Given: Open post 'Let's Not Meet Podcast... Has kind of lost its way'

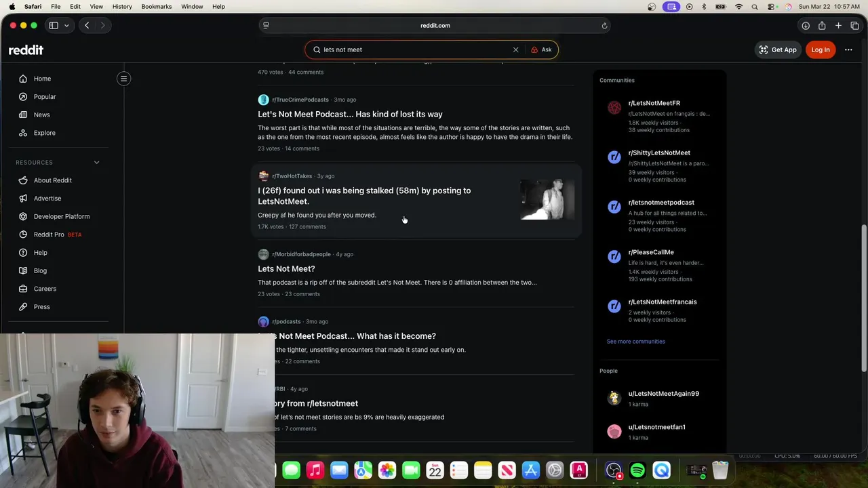Looking at the screenshot, I should point(350,114).
